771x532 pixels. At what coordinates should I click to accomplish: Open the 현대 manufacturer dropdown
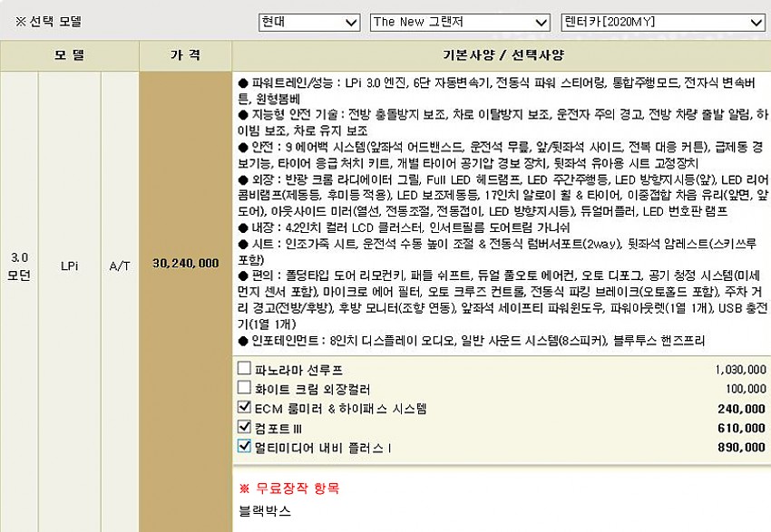(308, 22)
